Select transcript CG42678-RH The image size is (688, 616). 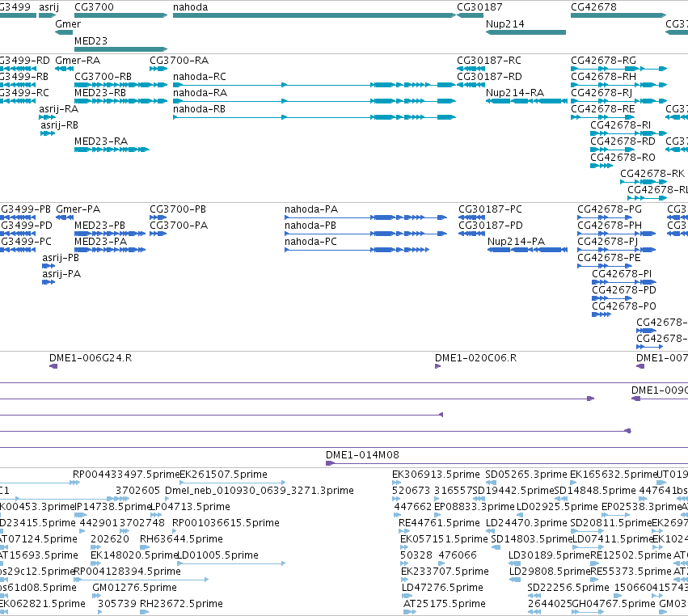[618, 85]
